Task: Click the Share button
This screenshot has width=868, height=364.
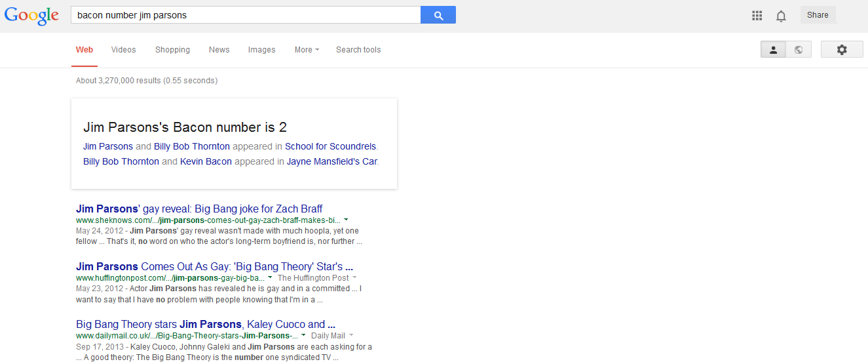Action: pos(818,15)
